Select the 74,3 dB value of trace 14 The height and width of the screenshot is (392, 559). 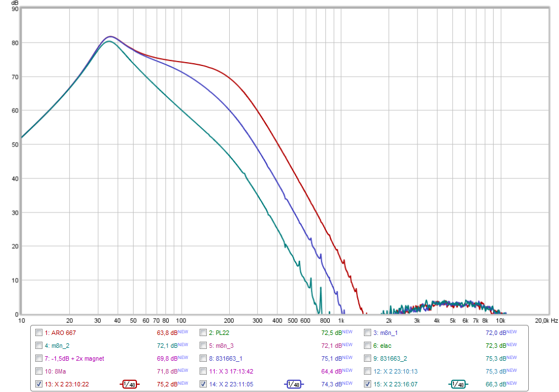tap(331, 384)
